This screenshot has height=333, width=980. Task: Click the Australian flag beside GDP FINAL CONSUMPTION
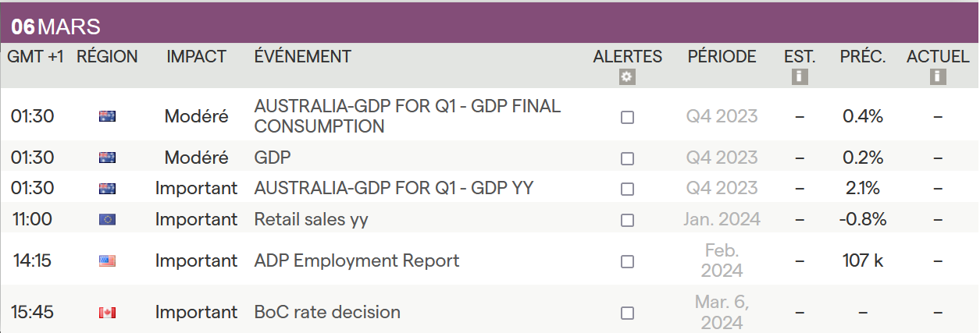point(108,117)
